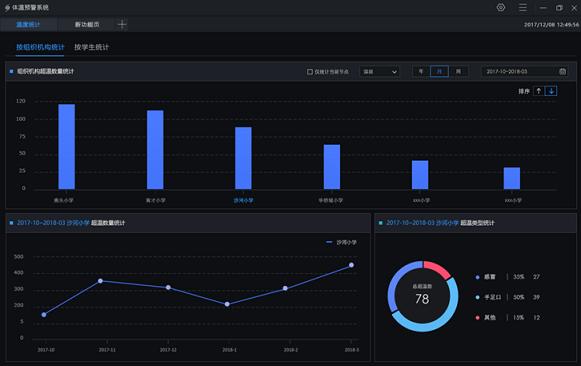
Task: Click the total count 78 in donut
Action: point(422,299)
